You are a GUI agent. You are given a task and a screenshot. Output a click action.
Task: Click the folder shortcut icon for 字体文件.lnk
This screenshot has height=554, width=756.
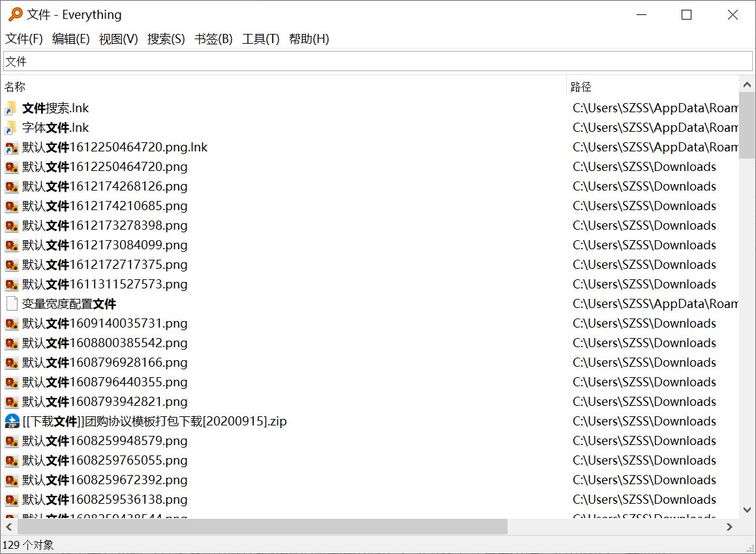(x=11, y=128)
